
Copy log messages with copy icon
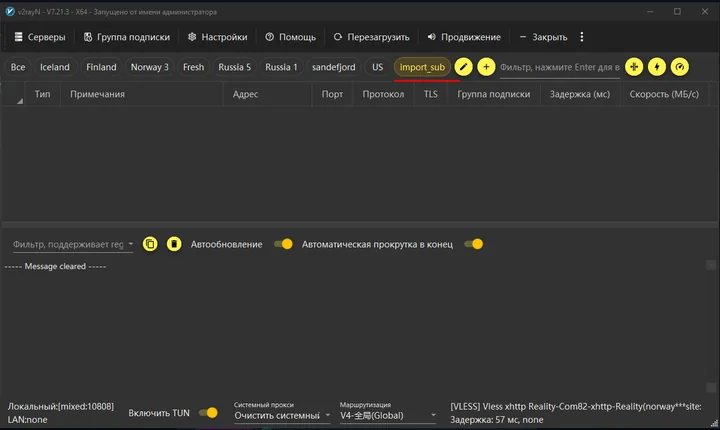(x=150, y=244)
